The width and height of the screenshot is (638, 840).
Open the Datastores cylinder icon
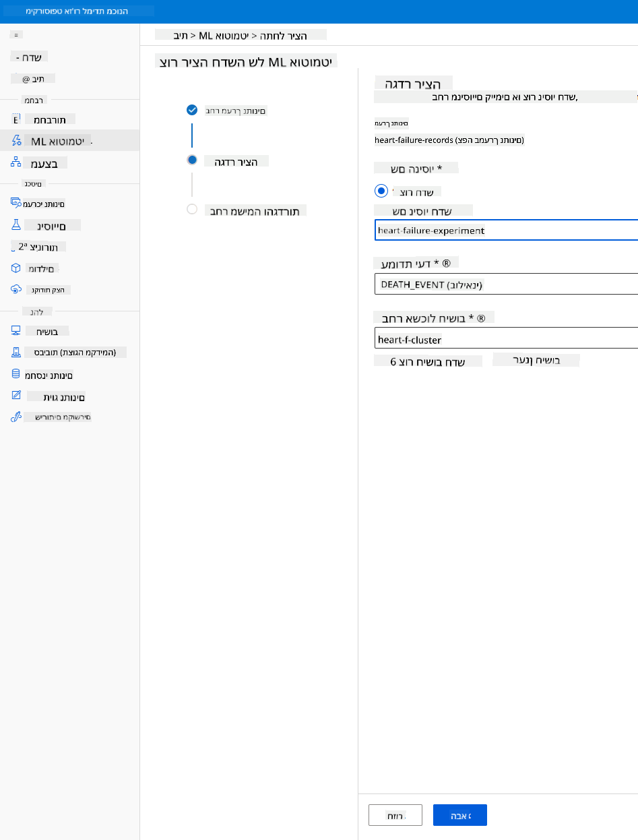(16, 374)
